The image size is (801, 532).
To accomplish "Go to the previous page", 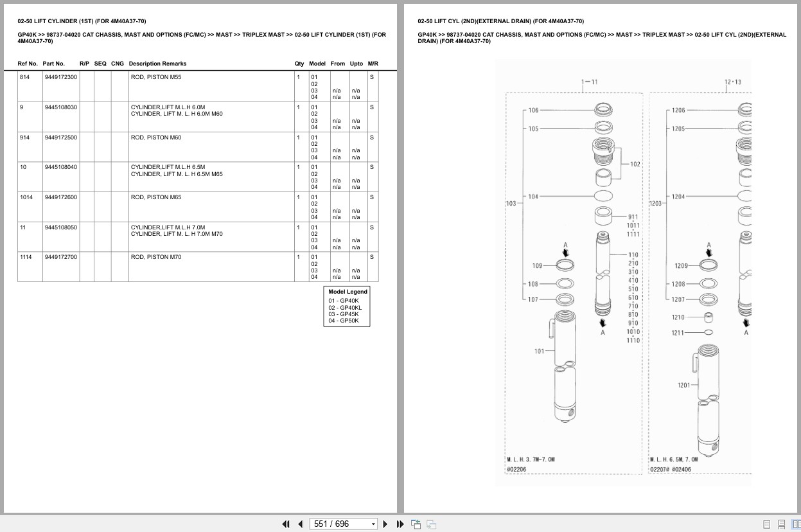I will pyautogui.click(x=300, y=524).
